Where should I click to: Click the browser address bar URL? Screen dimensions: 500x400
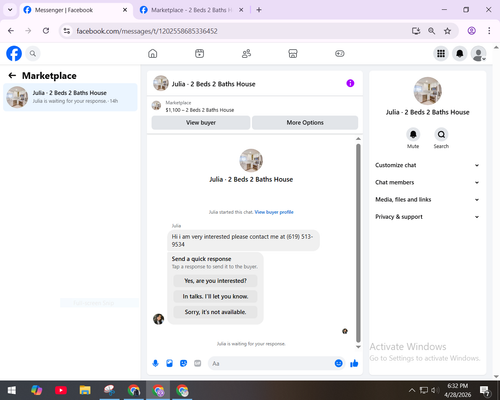click(x=147, y=31)
